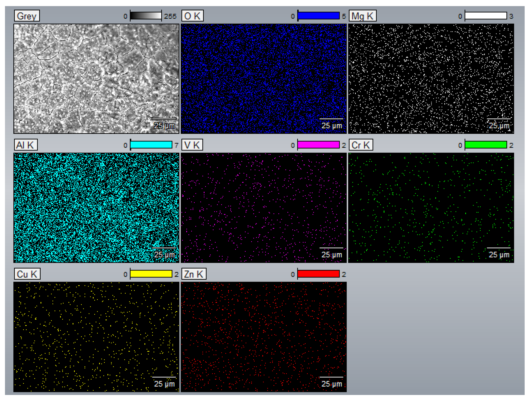Click the Mg K label box

[362, 16]
